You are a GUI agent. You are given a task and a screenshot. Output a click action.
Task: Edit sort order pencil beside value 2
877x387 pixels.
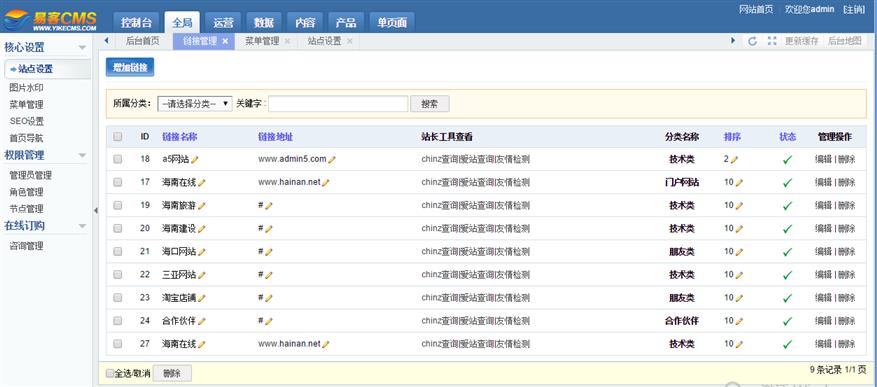pyautogui.click(x=734, y=159)
